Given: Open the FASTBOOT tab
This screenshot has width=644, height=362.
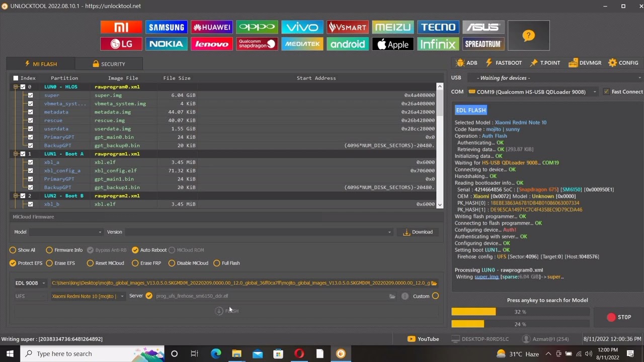Looking at the screenshot, I should click(503, 63).
